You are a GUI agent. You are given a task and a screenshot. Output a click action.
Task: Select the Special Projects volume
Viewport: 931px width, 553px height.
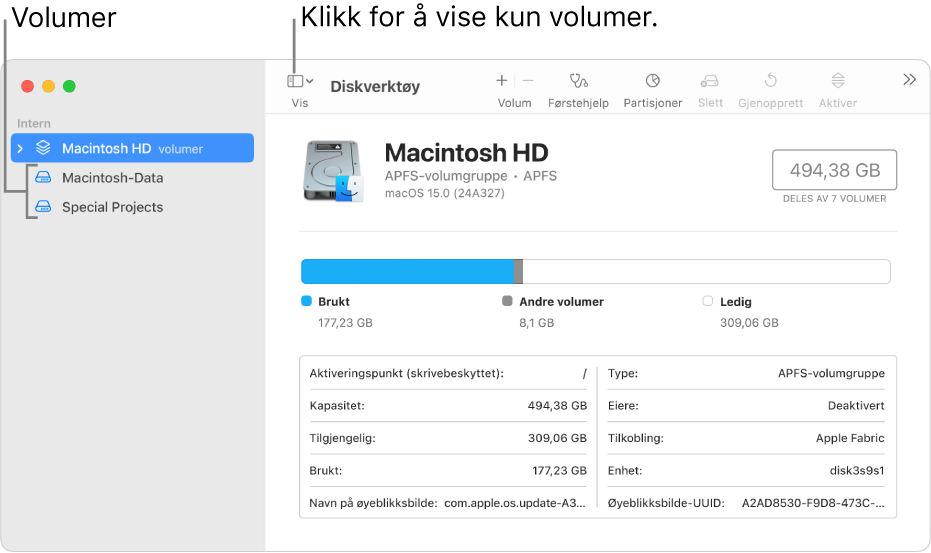click(x=112, y=207)
